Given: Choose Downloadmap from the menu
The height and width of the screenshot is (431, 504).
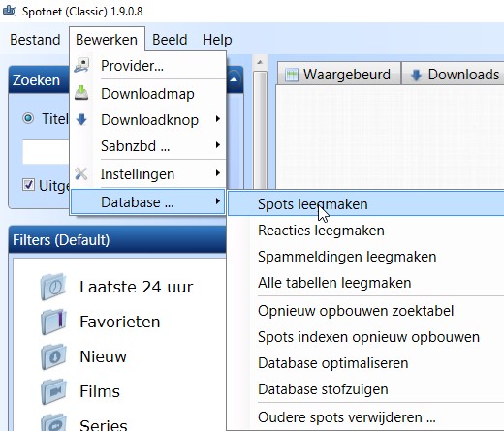Looking at the screenshot, I should tap(148, 94).
